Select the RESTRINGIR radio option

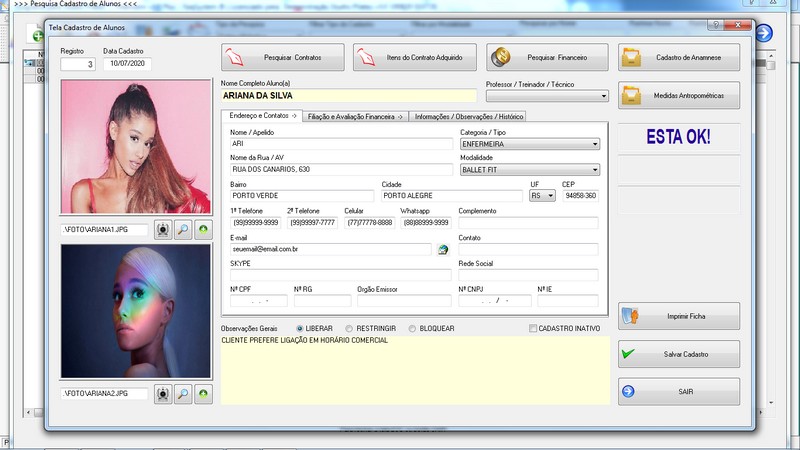pos(349,328)
